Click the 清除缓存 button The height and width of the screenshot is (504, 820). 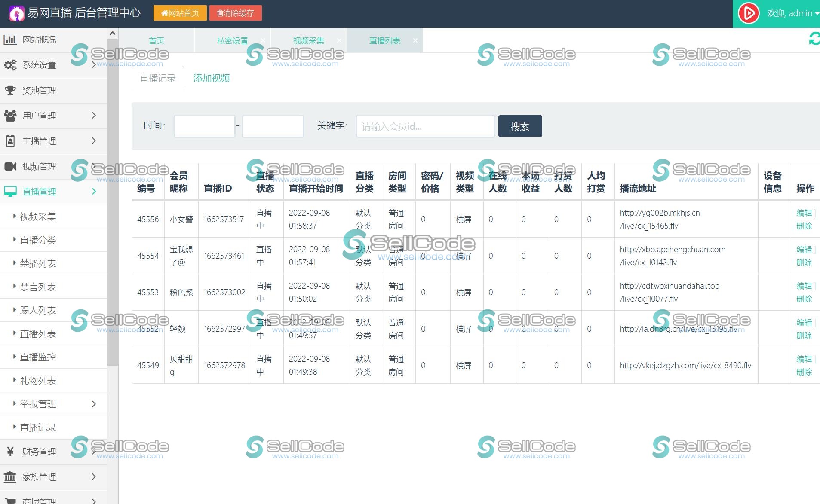point(235,13)
